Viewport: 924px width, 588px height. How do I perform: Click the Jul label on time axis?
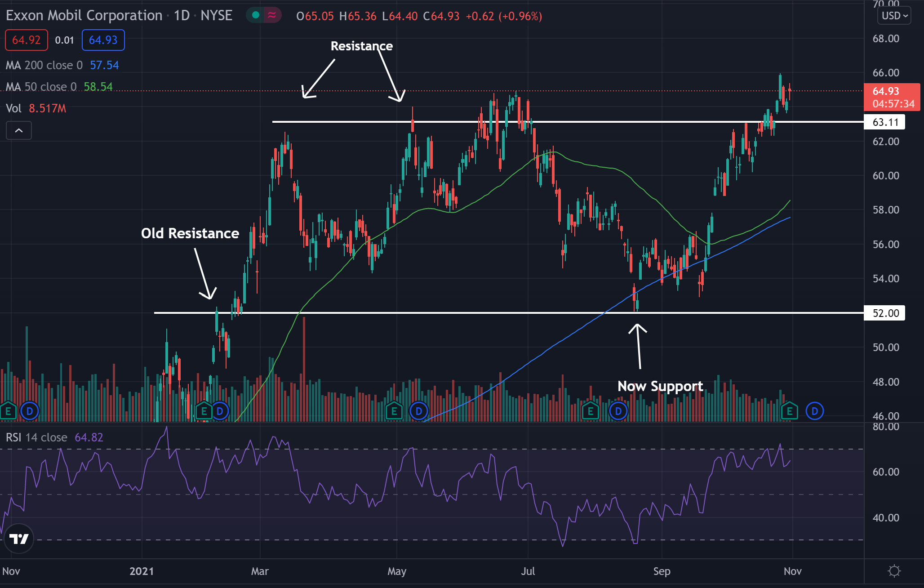[528, 571]
